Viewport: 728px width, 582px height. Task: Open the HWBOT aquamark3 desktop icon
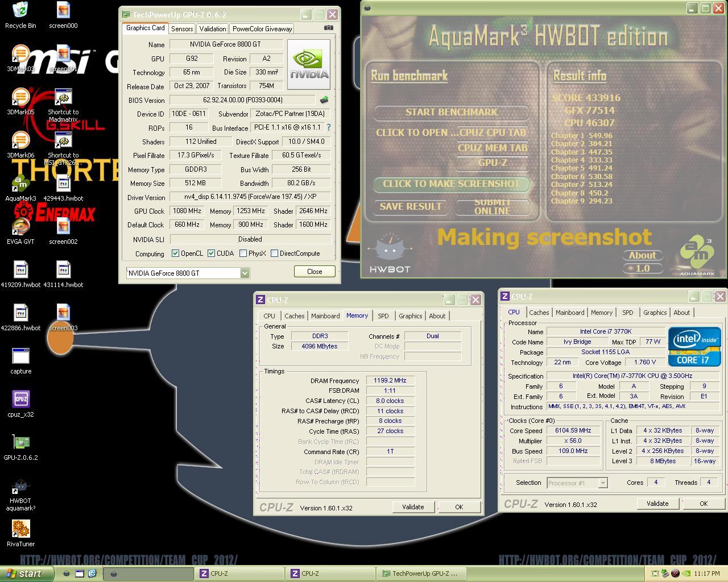coord(20,494)
